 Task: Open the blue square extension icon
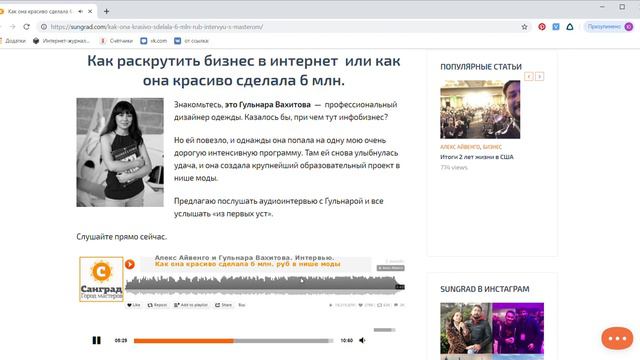pyautogui.click(x=556, y=27)
